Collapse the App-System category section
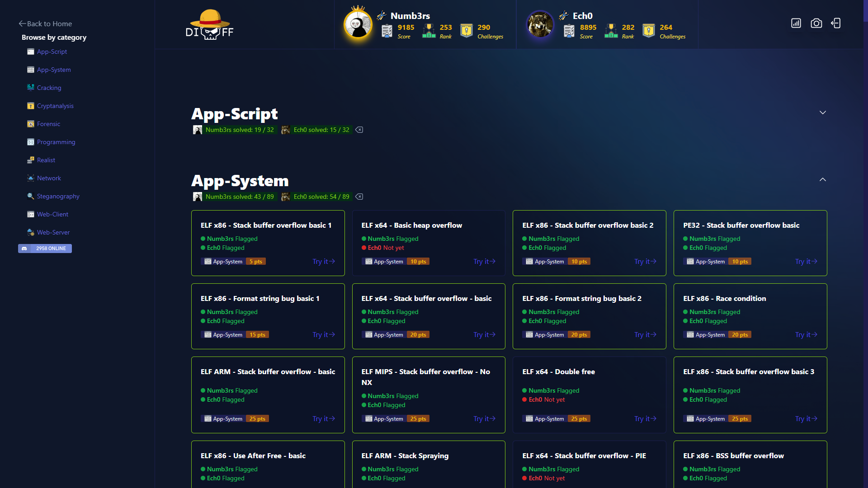The height and width of the screenshot is (488, 868). pos(823,179)
